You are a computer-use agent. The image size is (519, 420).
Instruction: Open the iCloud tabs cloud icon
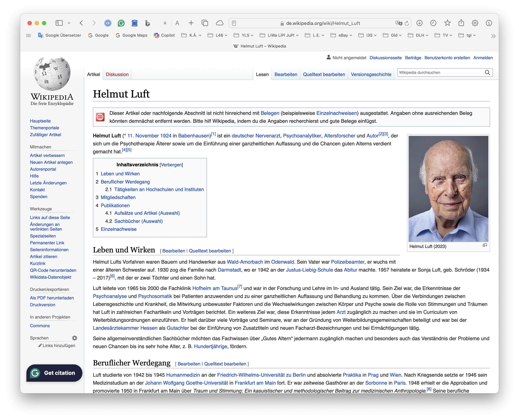220,23
